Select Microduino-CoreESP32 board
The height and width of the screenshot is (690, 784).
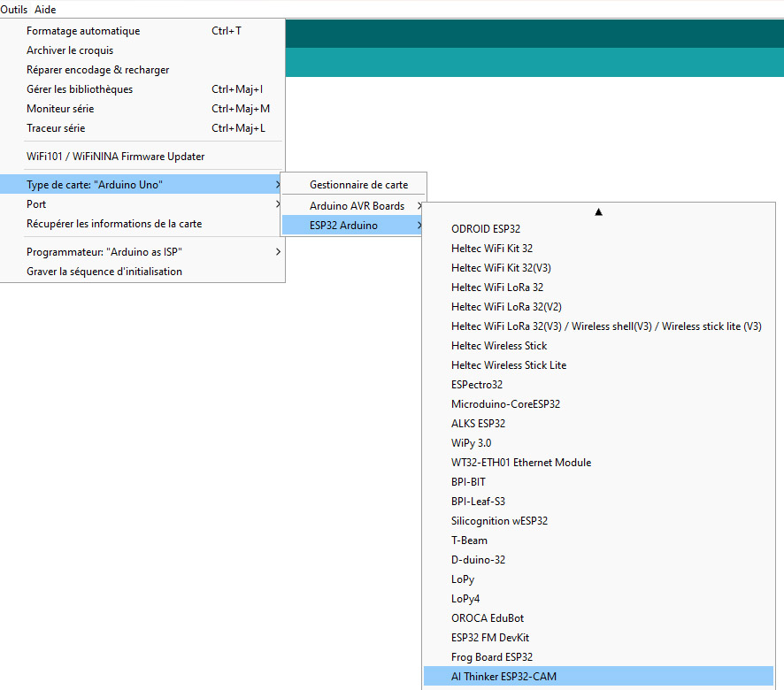[598, 404]
